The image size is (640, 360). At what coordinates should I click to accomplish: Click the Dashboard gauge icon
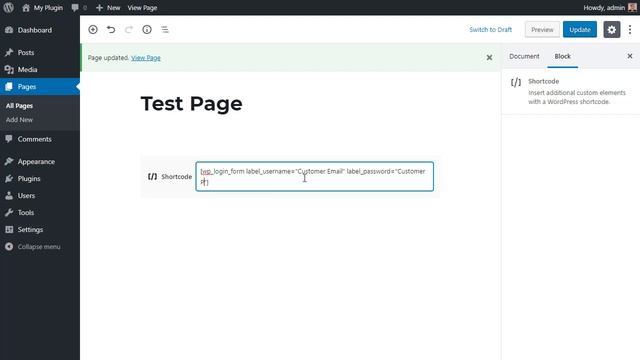coord(9,30)
